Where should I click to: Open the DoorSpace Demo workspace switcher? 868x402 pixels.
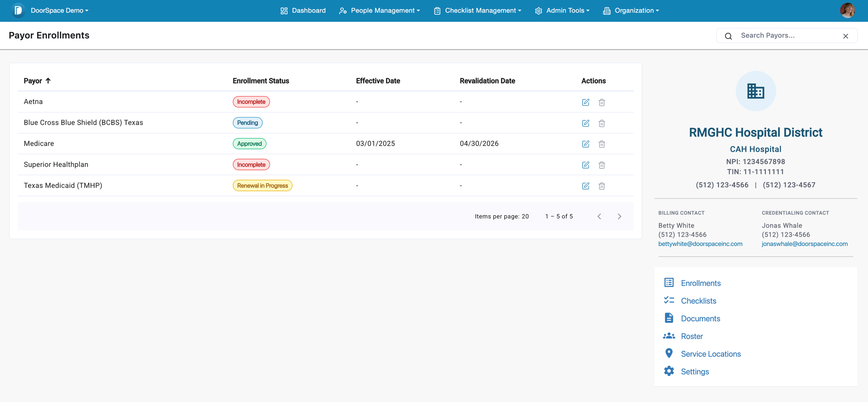click(59, 10)
